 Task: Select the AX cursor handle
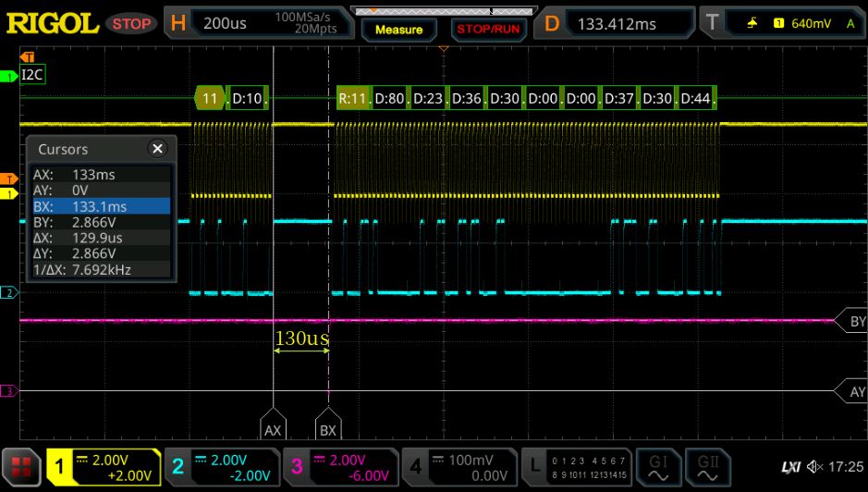point(273,424)
